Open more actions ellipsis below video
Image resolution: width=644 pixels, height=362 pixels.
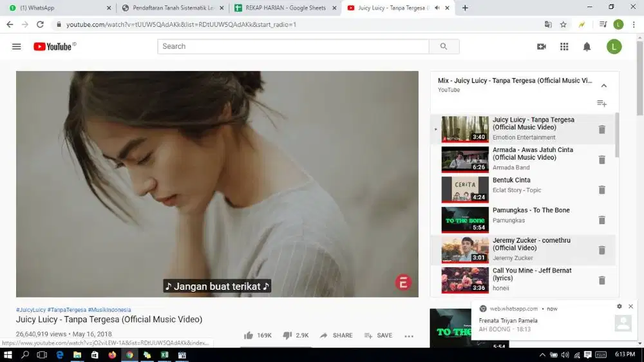point(409,336)
